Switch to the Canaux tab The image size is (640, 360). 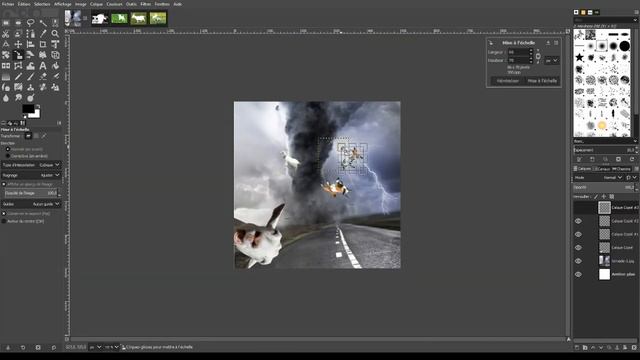[601, 169]
